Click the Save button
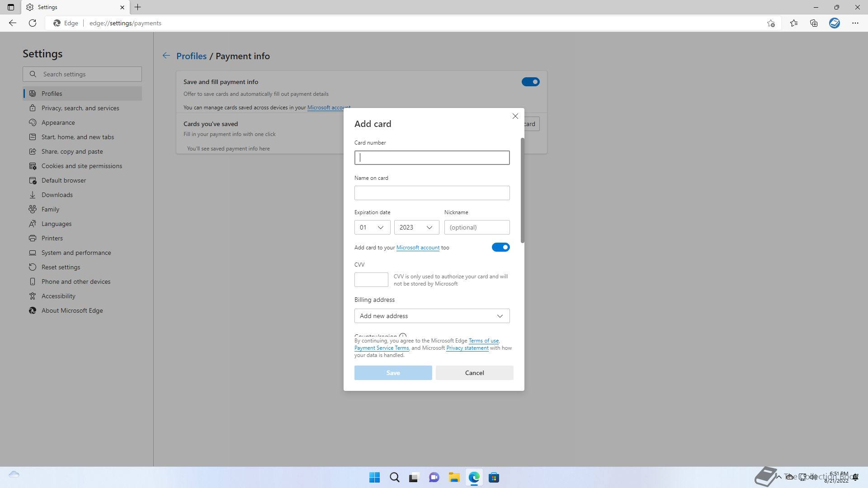868x488 pixels. pyautogui.click(x=393, y=373)
